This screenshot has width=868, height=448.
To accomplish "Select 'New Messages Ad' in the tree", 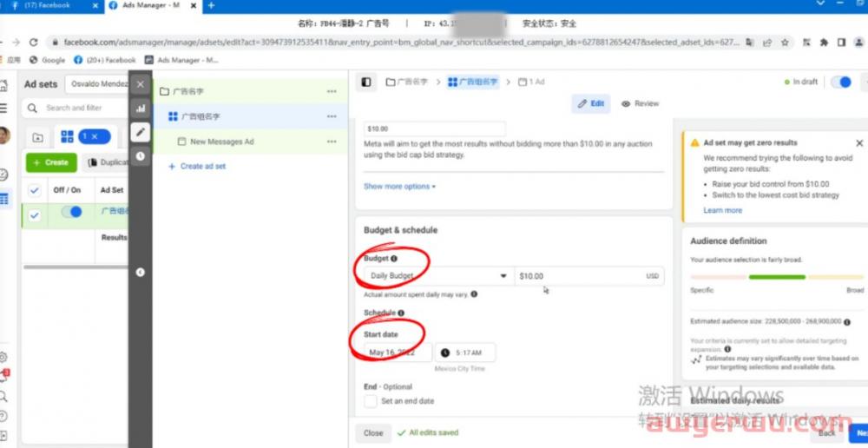I will pyautogui.click(x=222, y=142).
